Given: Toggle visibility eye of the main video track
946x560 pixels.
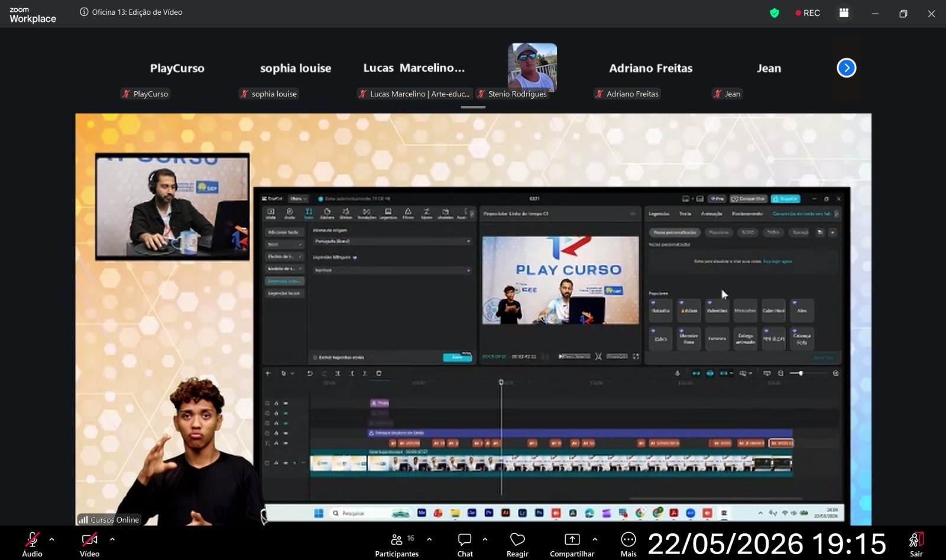Looking at the screenshot, I should click(286, 463).
